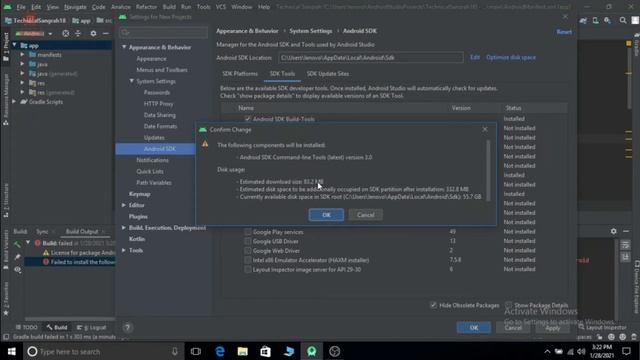Screen dimensions: 640x360
Task: Click the settings search field
Action: pyautogui.click(x=163, y=32)
